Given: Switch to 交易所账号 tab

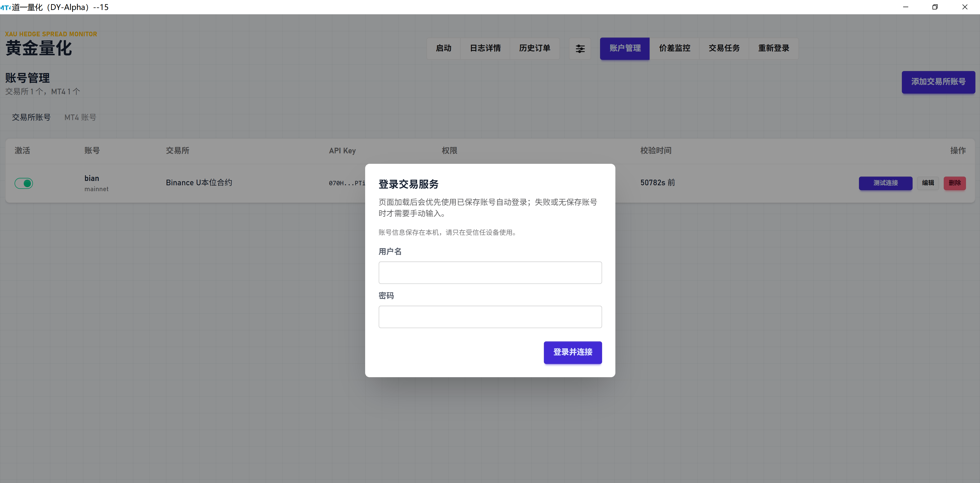Looking at the screenshot, I should (31, 117).
